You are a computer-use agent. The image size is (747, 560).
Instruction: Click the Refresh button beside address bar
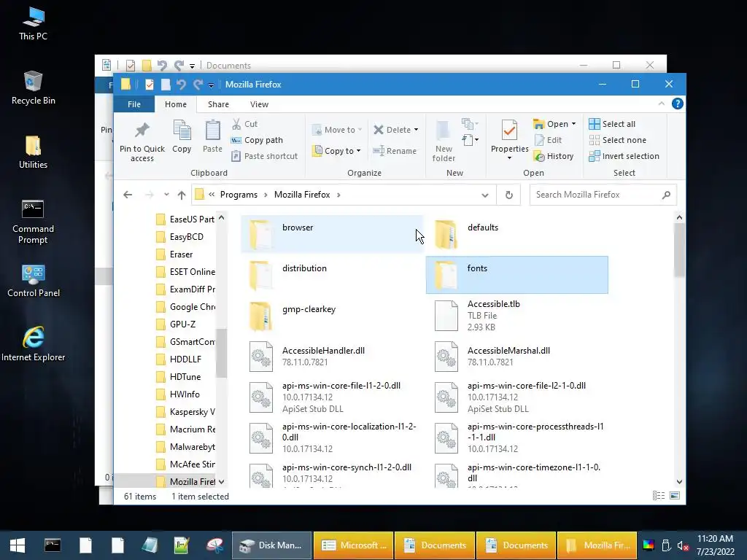tap(508, 195)
